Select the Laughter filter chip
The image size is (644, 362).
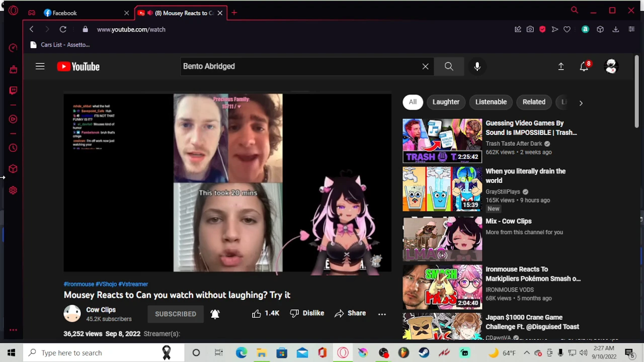(x=446, y=102)
